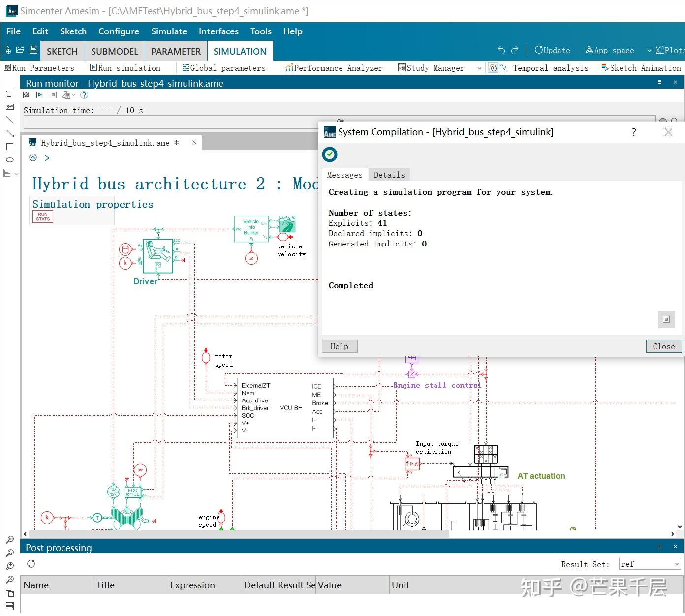Viewport: 685px width, 616px height.
Task: Click the simulation progress bar
Action: (340, 122)
